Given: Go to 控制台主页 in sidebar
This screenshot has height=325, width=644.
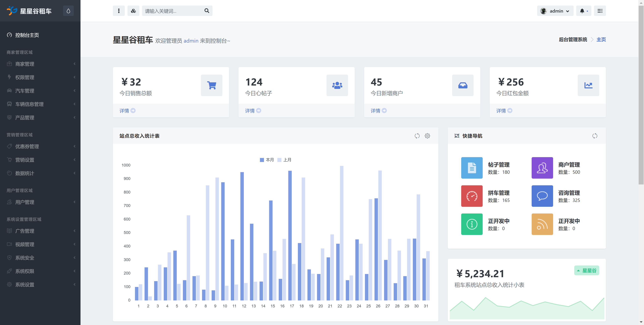Looking at the screenshot, I should tap(40, 35).
